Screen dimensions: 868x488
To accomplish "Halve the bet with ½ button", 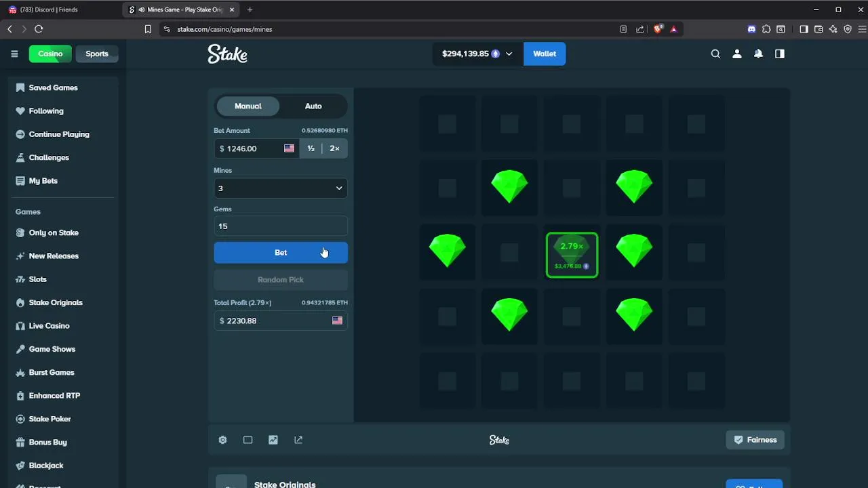I will (x=311, y=148).
